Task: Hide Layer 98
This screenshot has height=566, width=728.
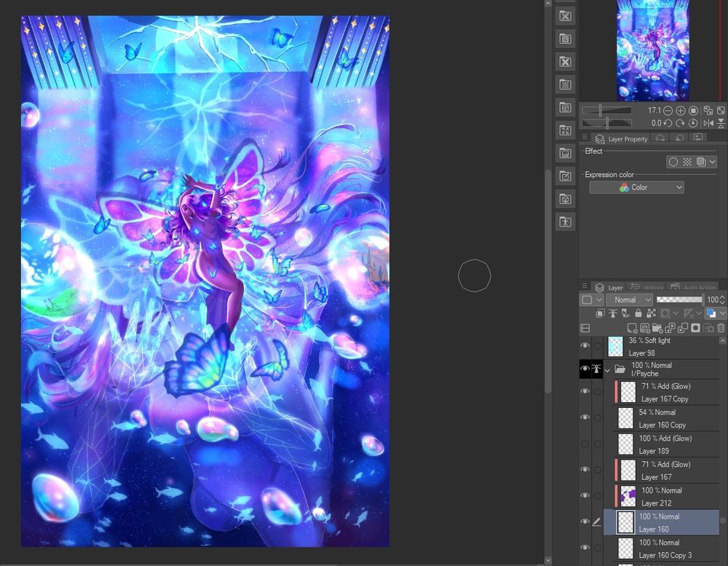Action: pos(585,346)
